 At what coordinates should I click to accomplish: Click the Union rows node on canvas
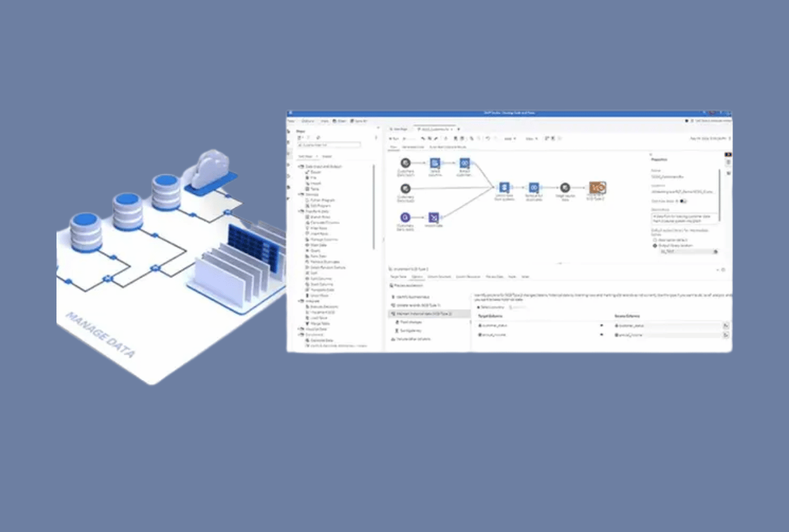504,188
